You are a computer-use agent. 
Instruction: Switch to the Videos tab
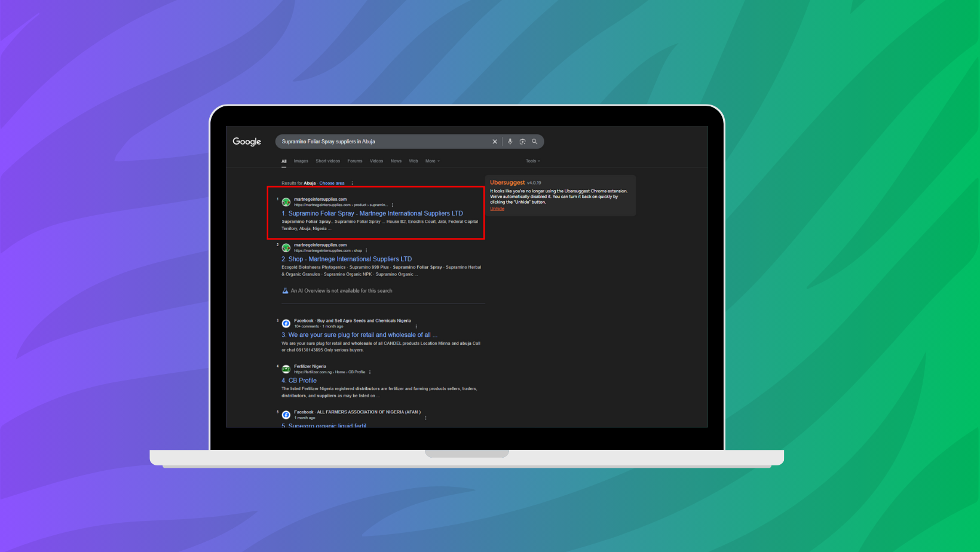[x=376, y=161]
